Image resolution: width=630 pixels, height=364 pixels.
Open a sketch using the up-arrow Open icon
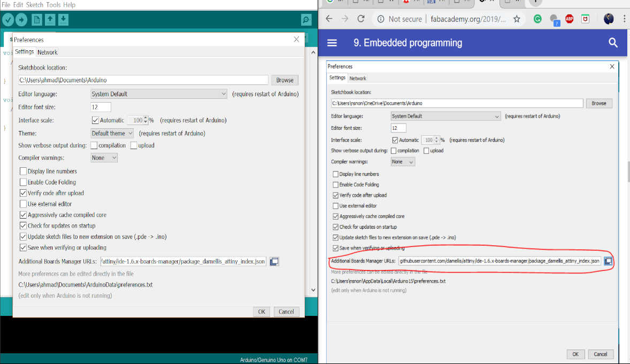(x=50, y=20)
